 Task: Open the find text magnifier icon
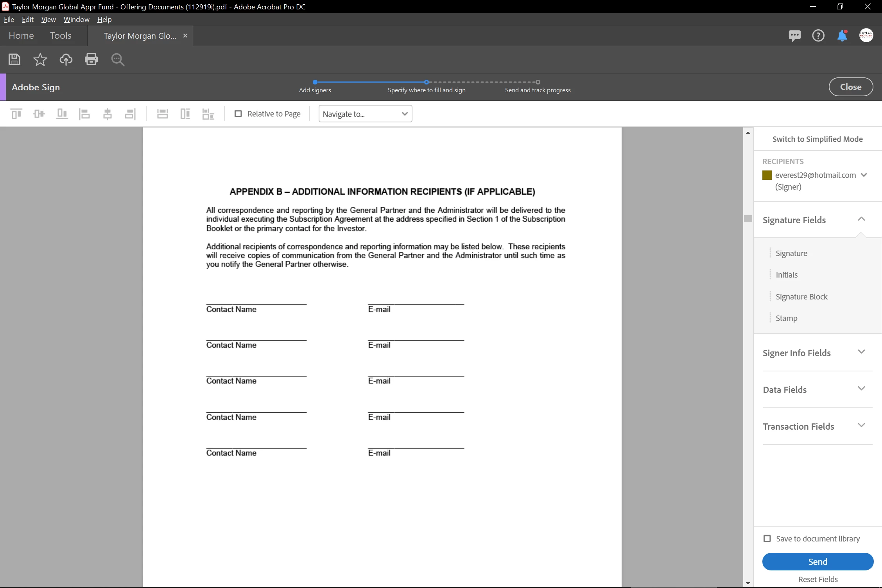click(118, 59)
